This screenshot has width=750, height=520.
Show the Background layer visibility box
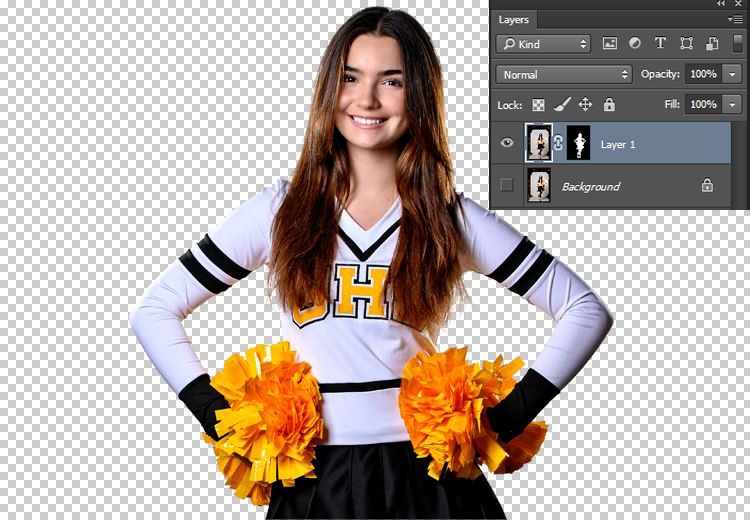coord(507,185)
